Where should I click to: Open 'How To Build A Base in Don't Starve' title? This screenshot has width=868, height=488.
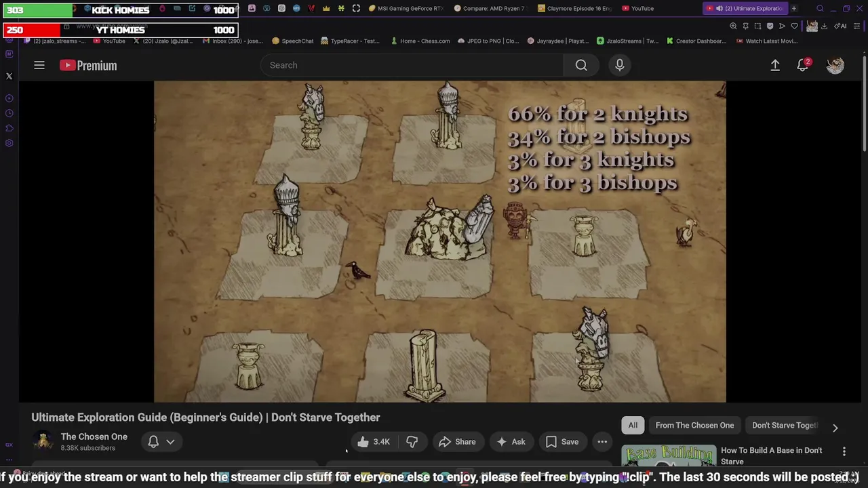coord(771,455)
